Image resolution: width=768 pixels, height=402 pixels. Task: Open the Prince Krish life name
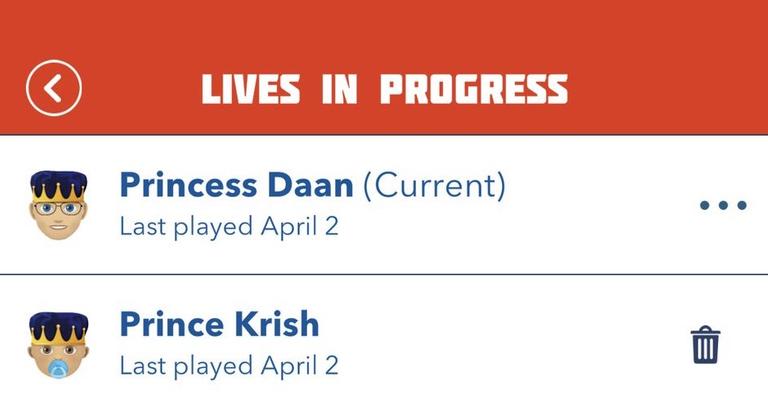tap(219, 325)
